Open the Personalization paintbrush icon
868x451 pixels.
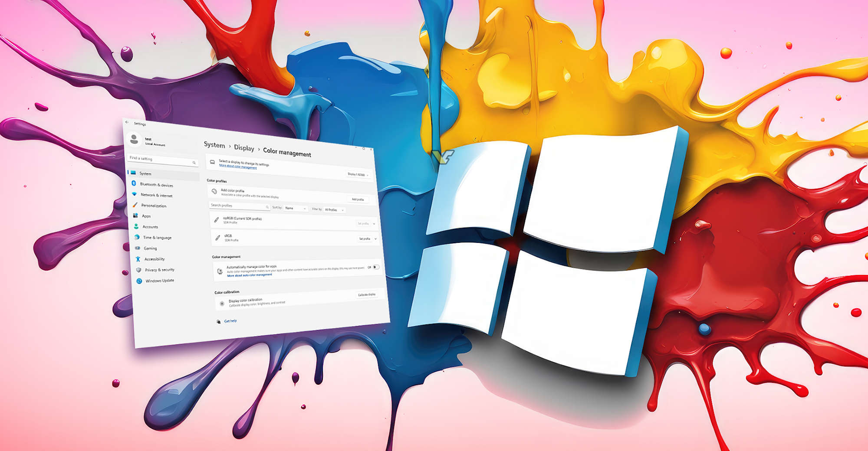tap(135, 205)
